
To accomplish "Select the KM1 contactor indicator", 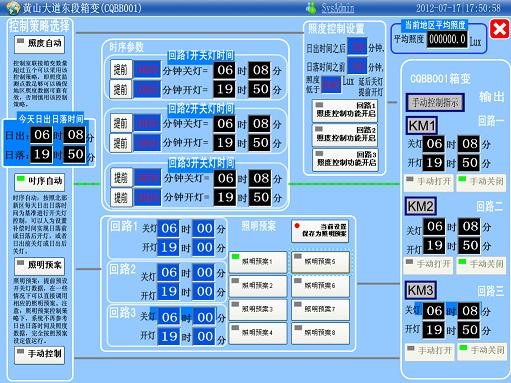I will tap(422, 126).
